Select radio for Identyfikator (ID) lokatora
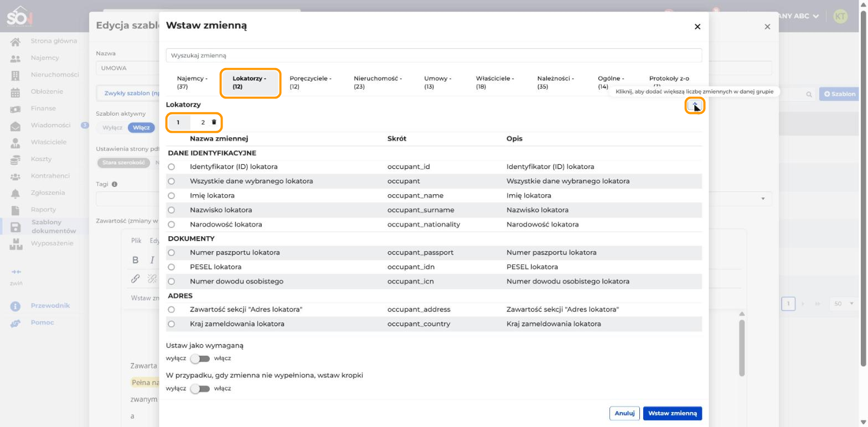Image resolution: width=868 pixels, height=427 pixels. pyautogui.click(x=171, y=166)
